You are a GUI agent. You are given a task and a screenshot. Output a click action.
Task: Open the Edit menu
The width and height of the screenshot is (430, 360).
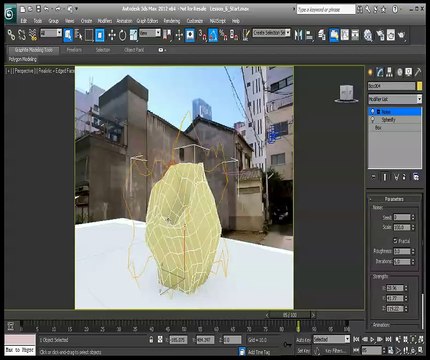tap(24, 21)
